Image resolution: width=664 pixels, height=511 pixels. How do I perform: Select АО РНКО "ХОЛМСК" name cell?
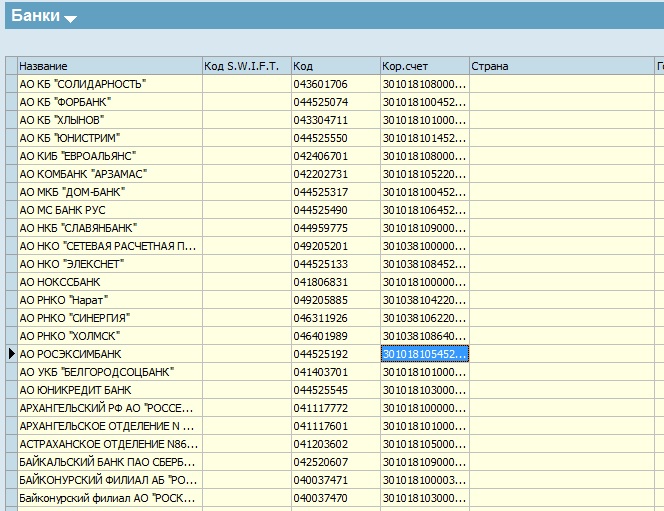[110, 336]
